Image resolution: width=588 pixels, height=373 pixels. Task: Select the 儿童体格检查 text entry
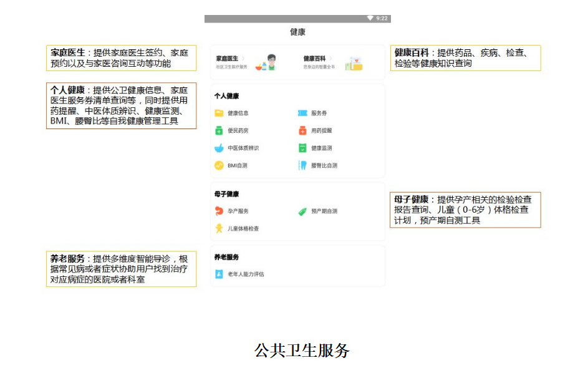[243, 229]
